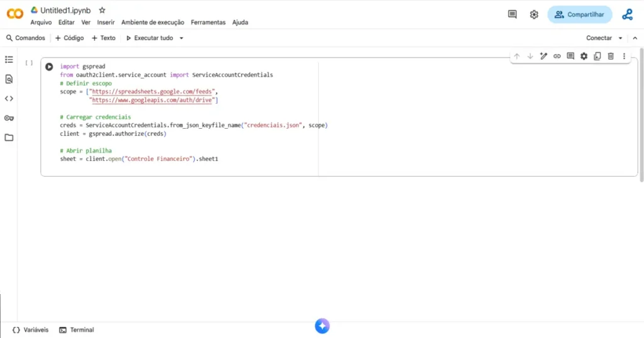
Task: Mirror cell in tab icon
Action: pyautogui.click(x=597, y=56)
